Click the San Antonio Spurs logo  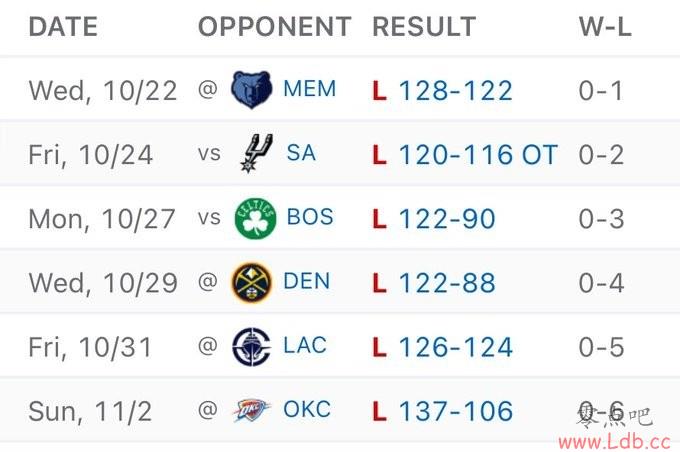click(x=251, y=154)
